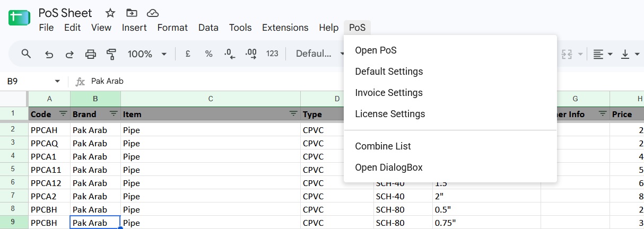The image size is (644, 229).
Task: Open the Format menu
Action: 172,28
